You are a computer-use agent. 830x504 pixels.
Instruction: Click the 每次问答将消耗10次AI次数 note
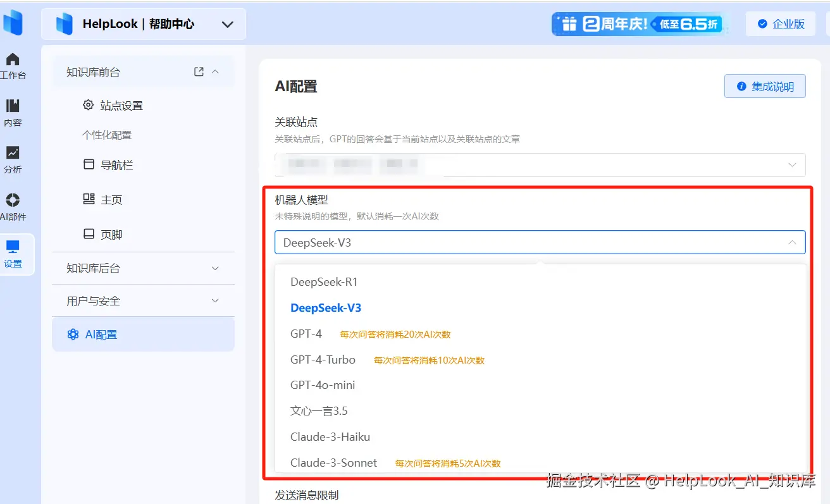pos(429,360)
